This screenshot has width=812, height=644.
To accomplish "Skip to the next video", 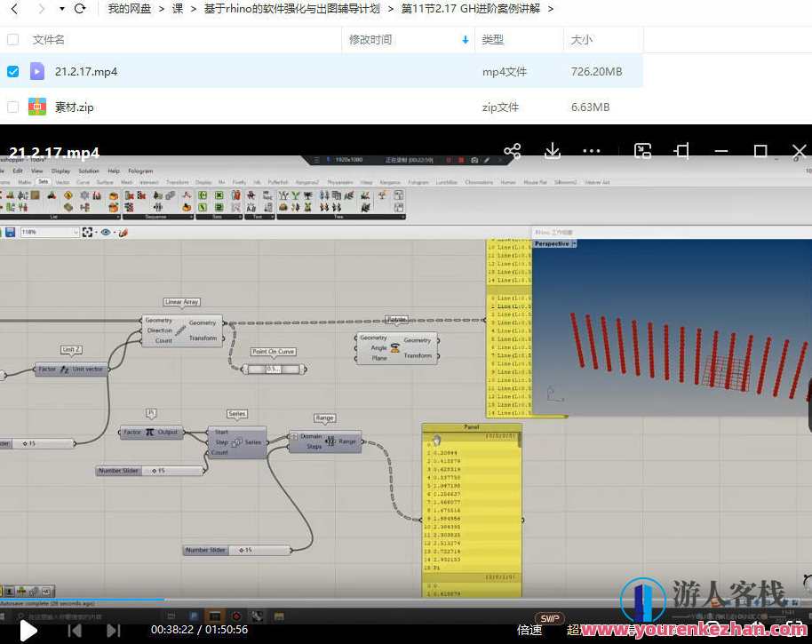I will point(114,630).
